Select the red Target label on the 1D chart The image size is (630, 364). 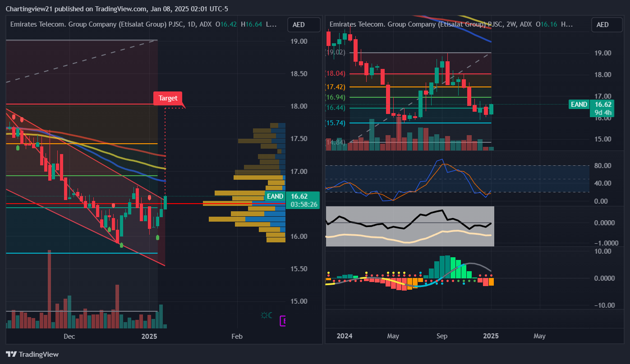click(168, 98)
